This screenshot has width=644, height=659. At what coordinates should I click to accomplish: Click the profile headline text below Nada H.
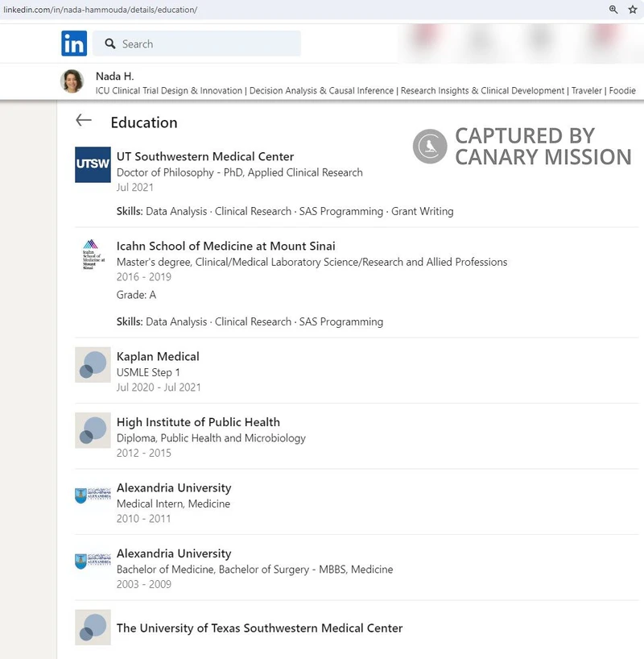pyautogui.click(x=322, y=90)
